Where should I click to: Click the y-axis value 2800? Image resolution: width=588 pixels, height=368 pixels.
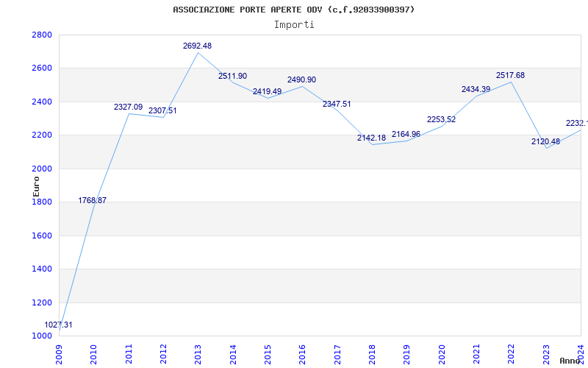42,35
